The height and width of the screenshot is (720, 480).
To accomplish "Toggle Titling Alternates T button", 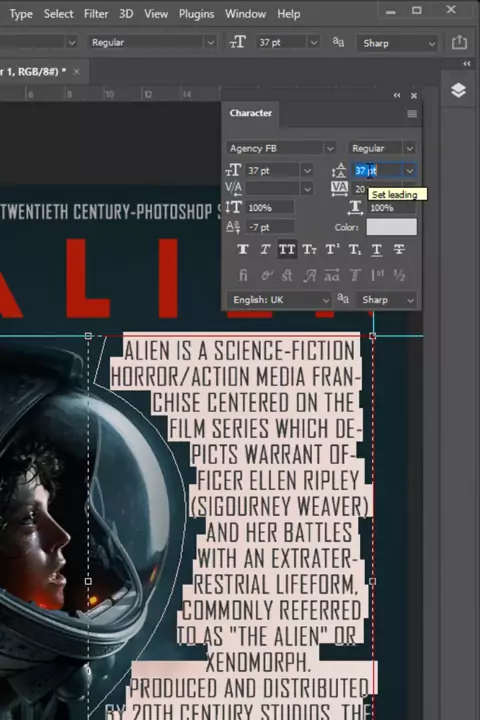I will tap(355, 275).
